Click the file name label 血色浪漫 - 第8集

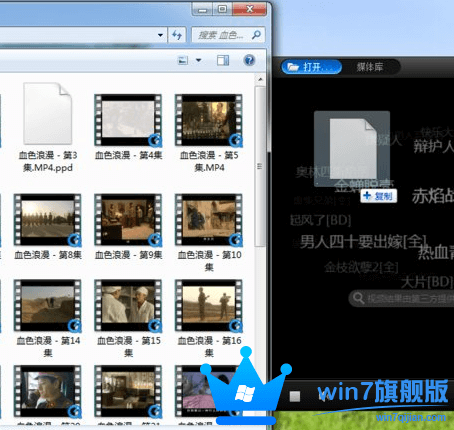48,255
